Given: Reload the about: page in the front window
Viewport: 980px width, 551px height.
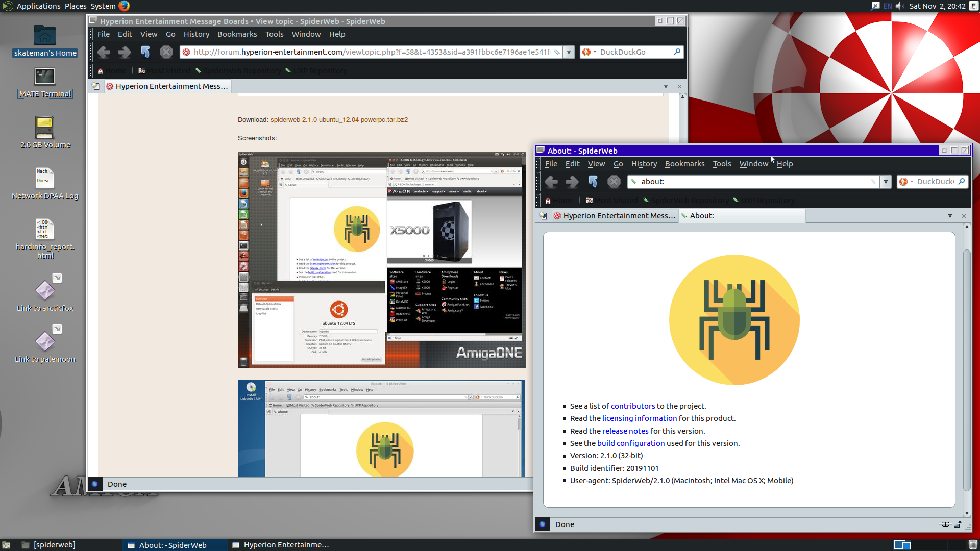Looking at the screenshot, I should click(593, 182).
